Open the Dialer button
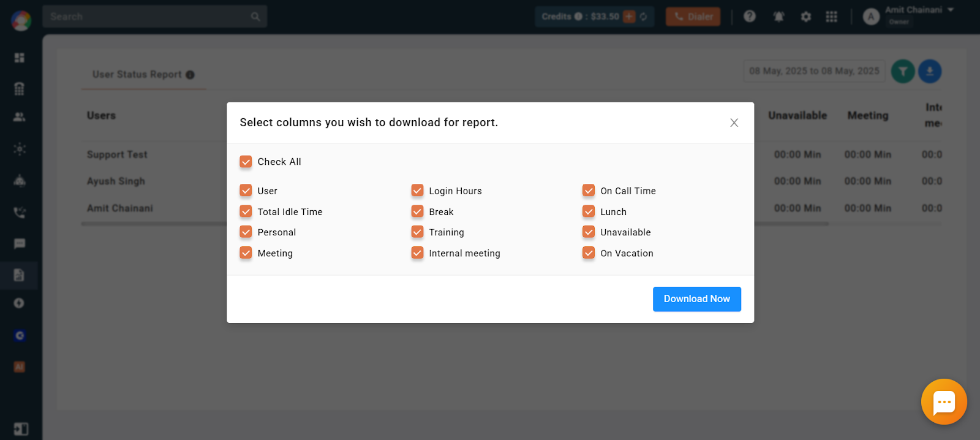 click(693, 17)
